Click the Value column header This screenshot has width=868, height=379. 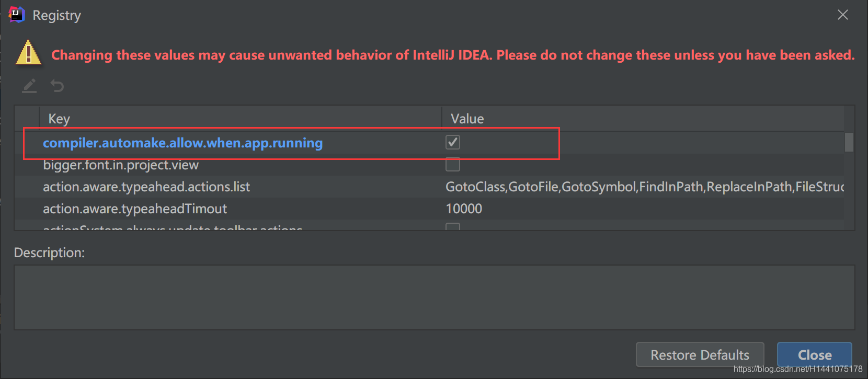467,119
